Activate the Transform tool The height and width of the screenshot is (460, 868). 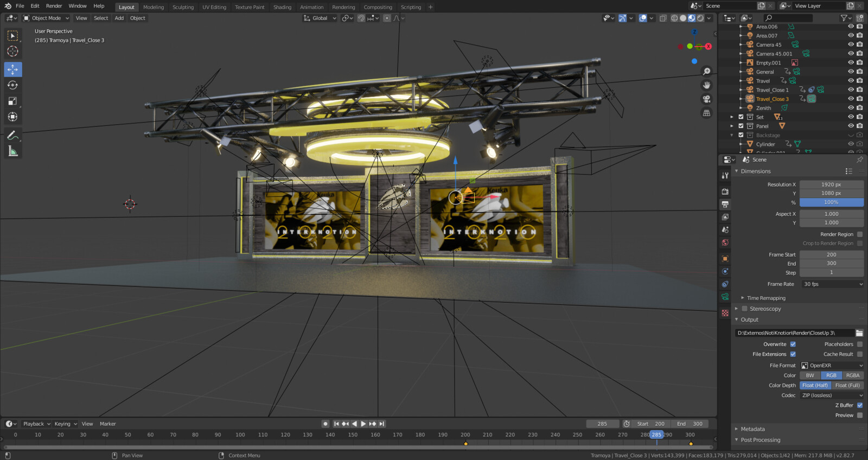tap(12, 117)
